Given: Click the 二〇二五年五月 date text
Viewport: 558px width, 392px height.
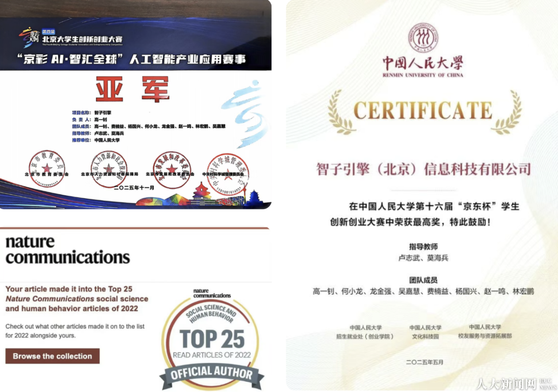Looking at the screenshot, I should 424,362.
